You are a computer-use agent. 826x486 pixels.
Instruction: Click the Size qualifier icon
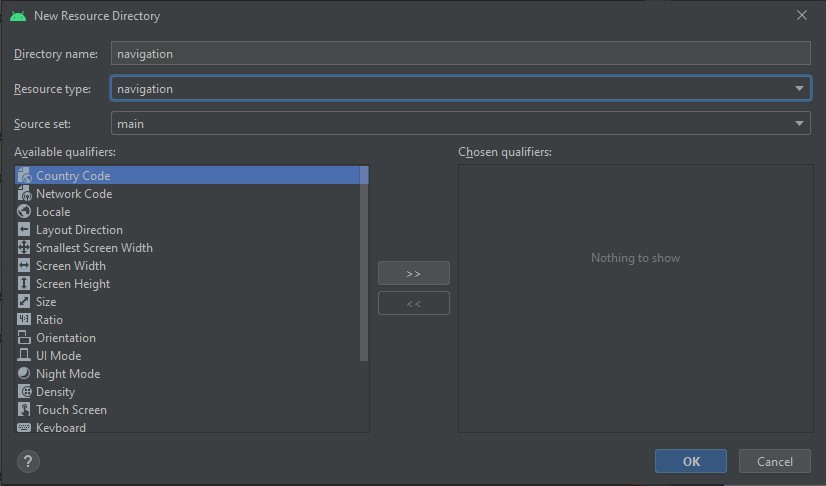24,301
